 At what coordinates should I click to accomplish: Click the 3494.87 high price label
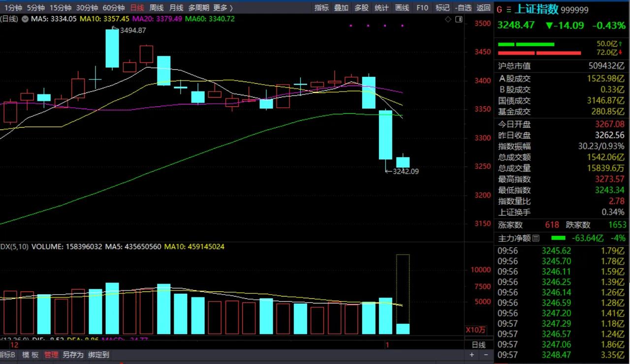[132, 30]
